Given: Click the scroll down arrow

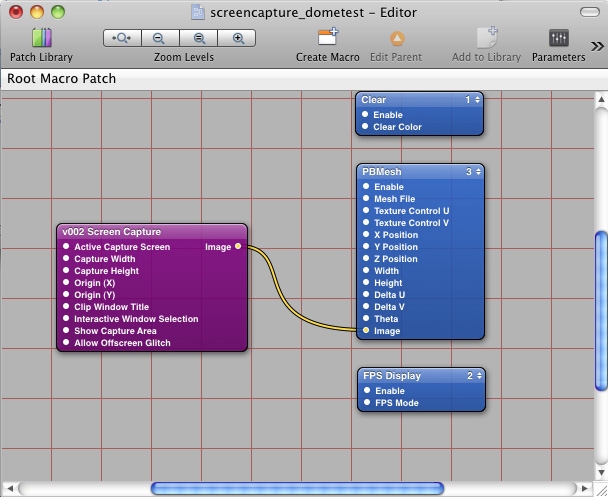Looking at the screenshot, I should [601, 473].
